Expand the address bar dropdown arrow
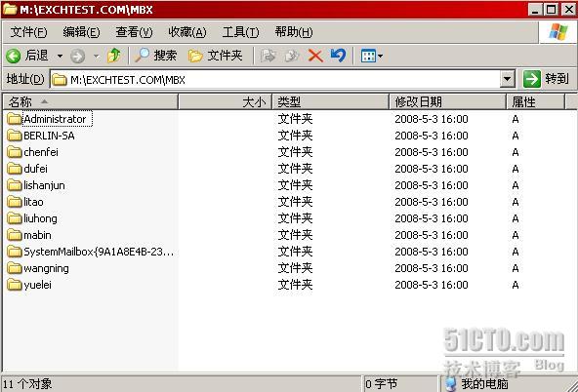578x392 pixels. point(508,79)
